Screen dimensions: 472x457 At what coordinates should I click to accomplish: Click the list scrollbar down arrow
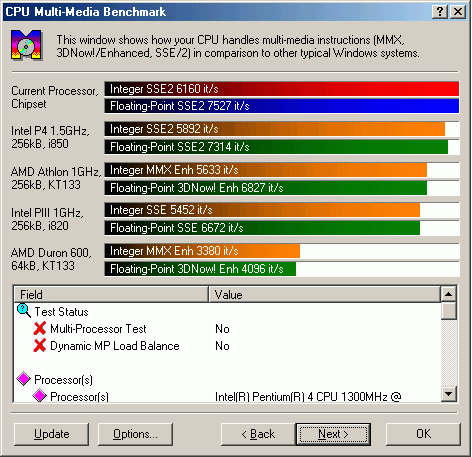click(x=449, y=394)
